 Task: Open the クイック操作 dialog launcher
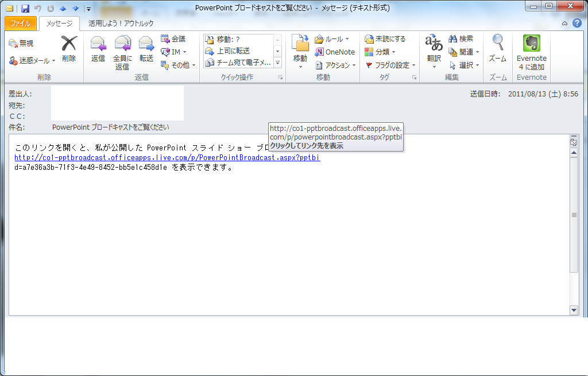pos(280,77)
